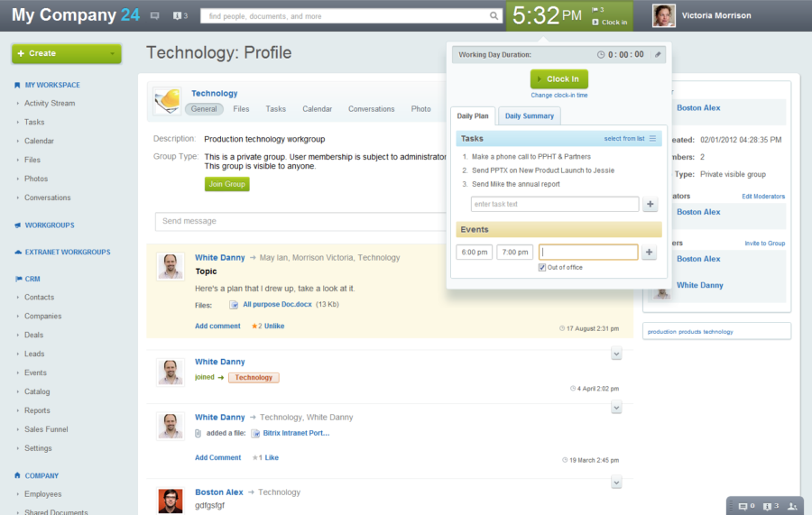Switch to the Daily Summary tab
This screenshot has width=812, height=515.
point(530,116)
